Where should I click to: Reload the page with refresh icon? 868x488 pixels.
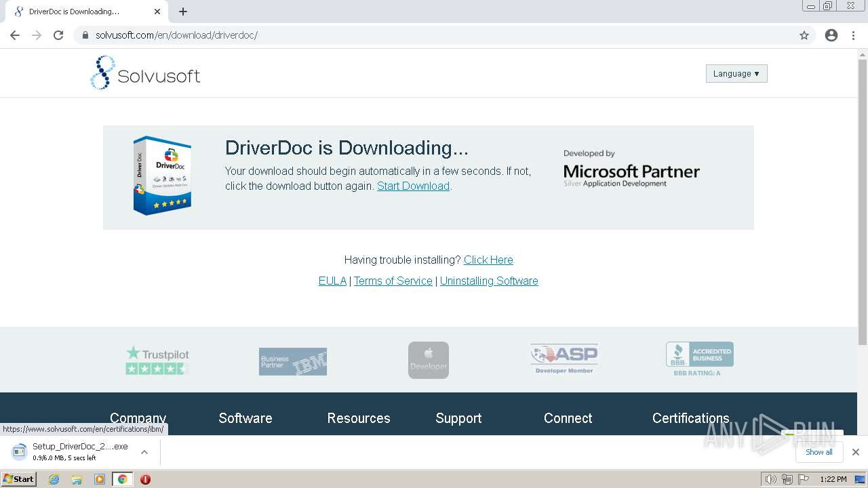click(58, 35)
